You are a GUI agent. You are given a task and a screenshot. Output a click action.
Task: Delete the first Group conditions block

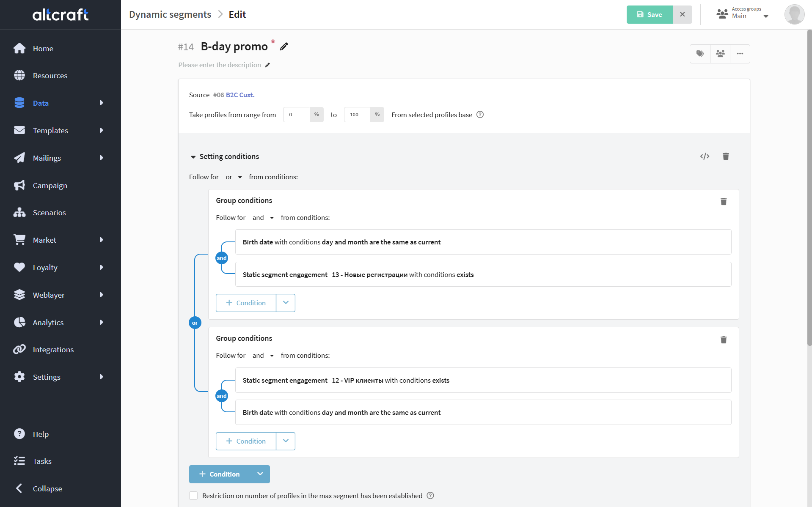point(724,202)
